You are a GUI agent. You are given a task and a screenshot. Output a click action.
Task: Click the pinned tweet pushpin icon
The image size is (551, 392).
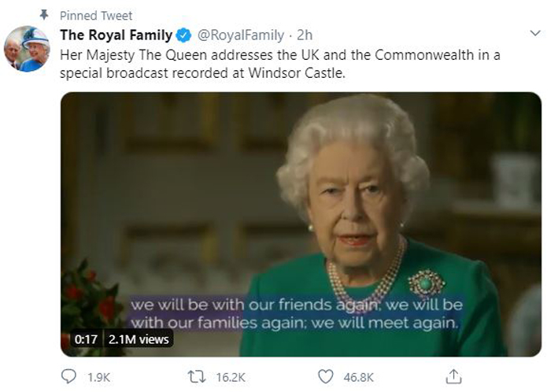(x=44, y=15)
